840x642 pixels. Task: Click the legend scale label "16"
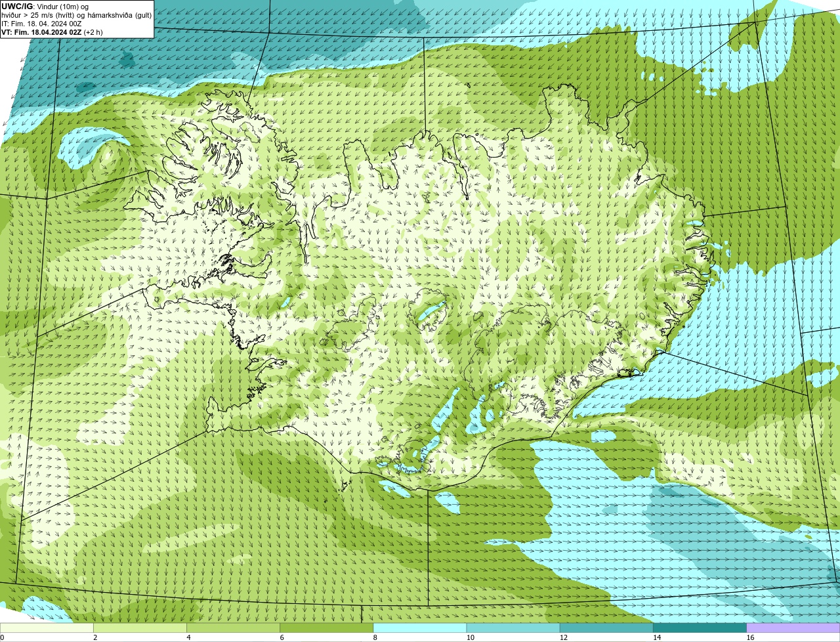[749, 637]
